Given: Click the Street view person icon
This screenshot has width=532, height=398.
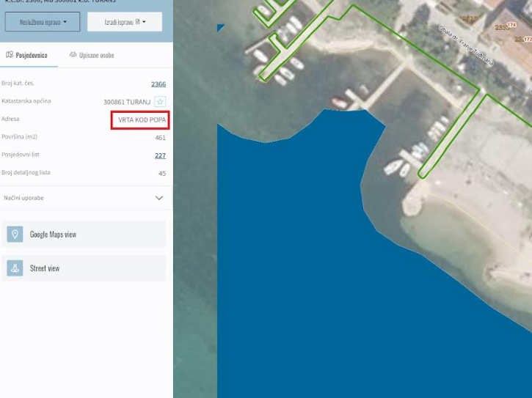Looking at the screenshot, I should coord(15,268).
